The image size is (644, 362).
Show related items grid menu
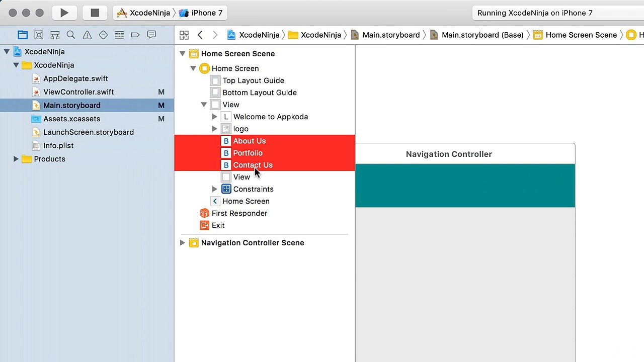184,35
